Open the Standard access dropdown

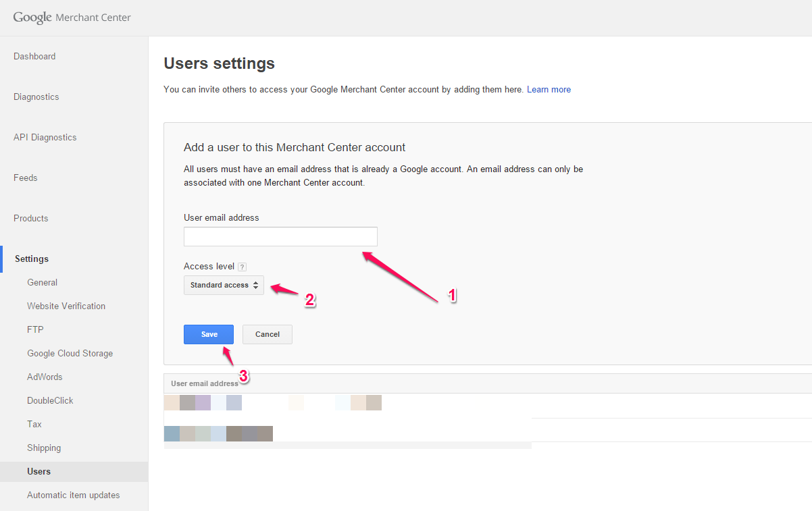point(224,285)
